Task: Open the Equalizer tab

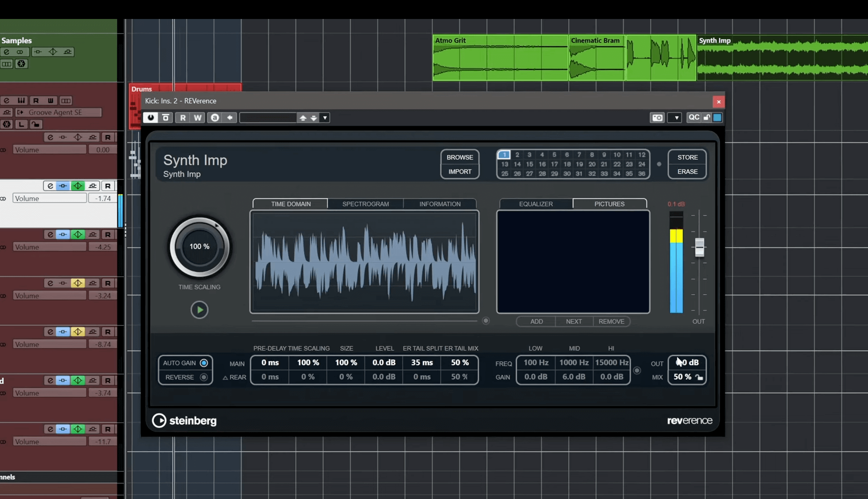Action: pos(536,204)
